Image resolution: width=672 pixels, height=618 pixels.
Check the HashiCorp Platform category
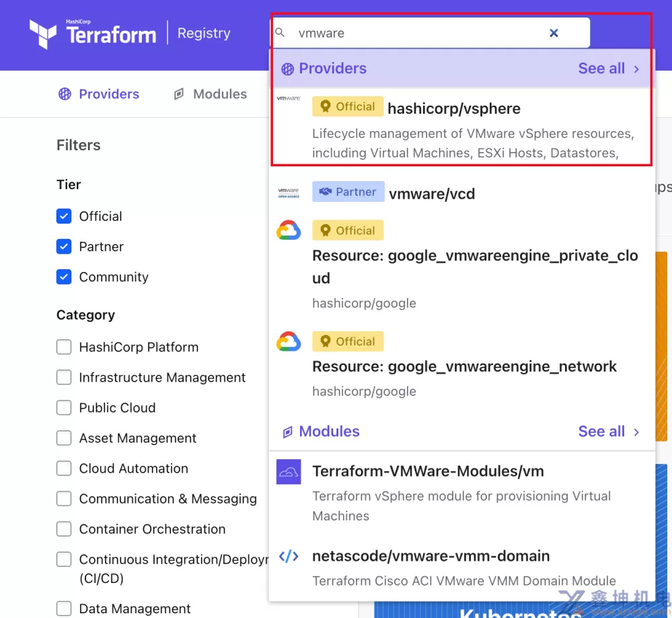64,347
